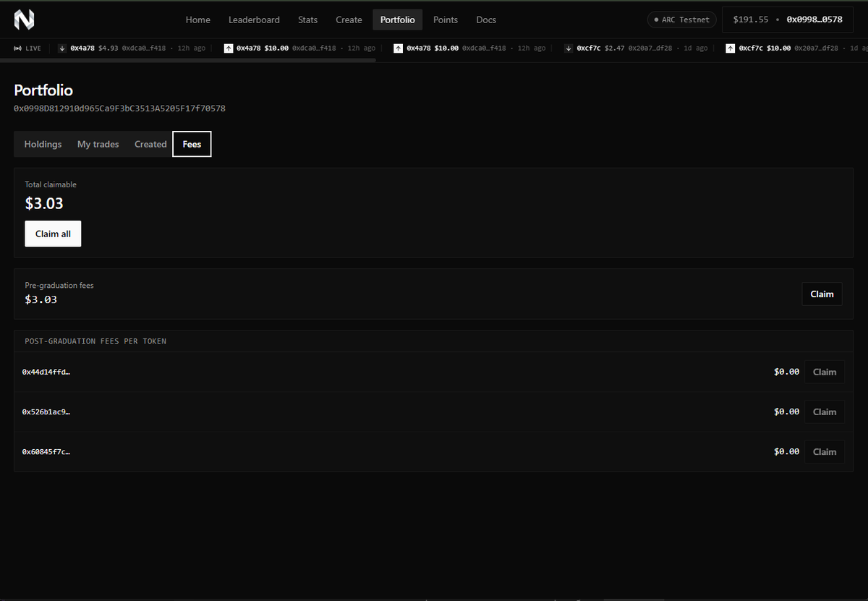The image size is (868, 601).
Task: Open the Points page
Action: click(x=446, y=20)
